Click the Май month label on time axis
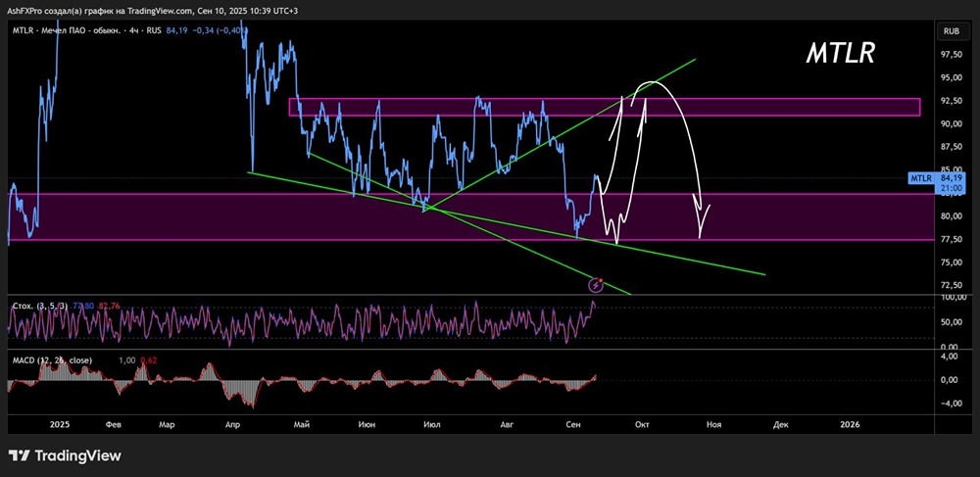 [302, 424]
